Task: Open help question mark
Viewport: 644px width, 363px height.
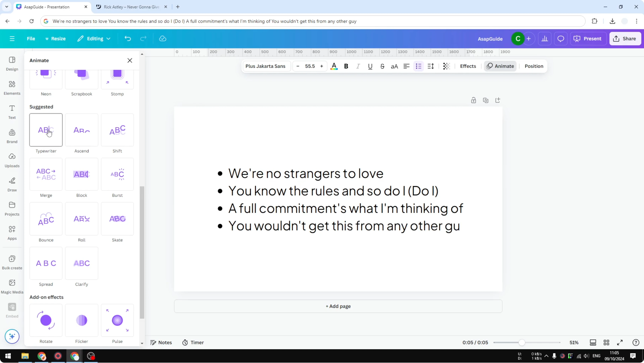Action: (x=636, y=343)
